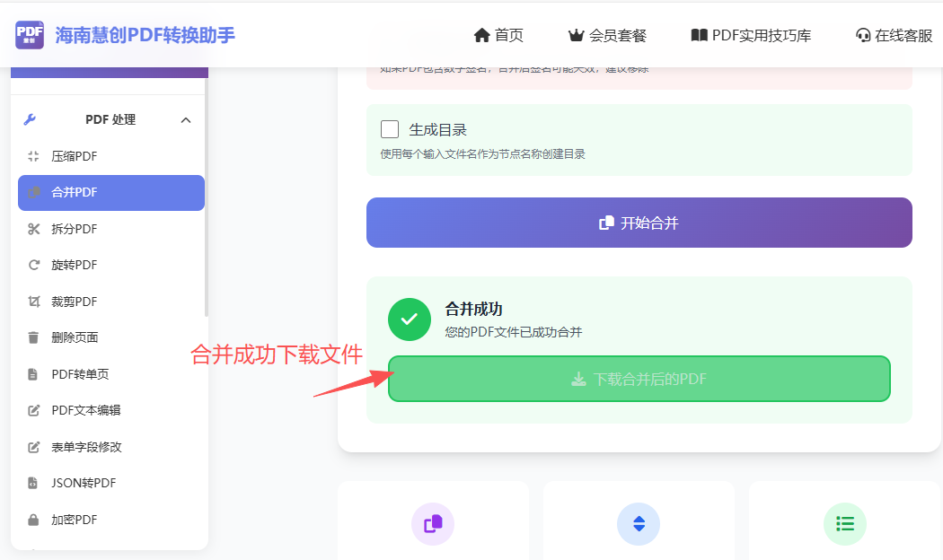Click the headset icon beside 在线客服
Image resolution: width=943 pixels, height=560 pixels.
(863, 36)
